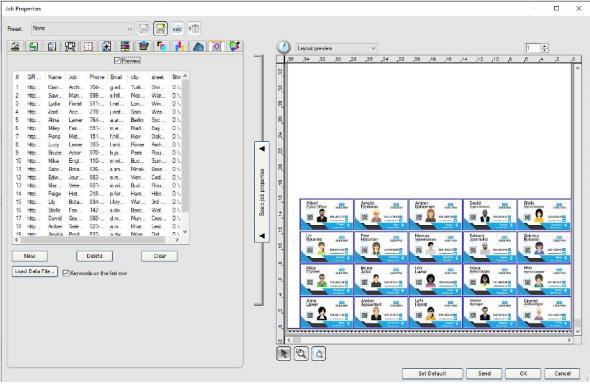Click the layout preview's scroll up arrow
Viewport: 590px width, 384px height.
coord(578,68)
